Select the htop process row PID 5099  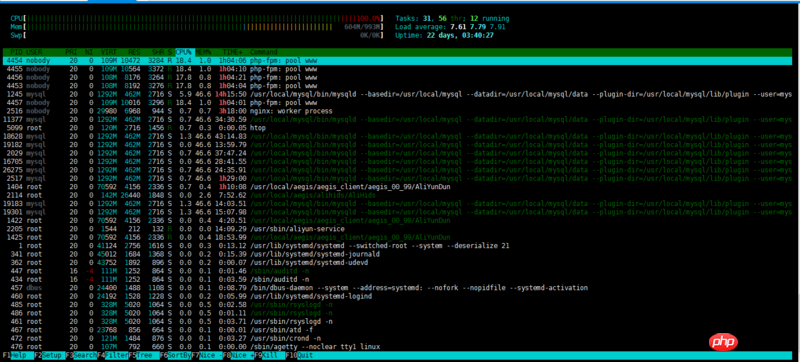pos(398,128)
